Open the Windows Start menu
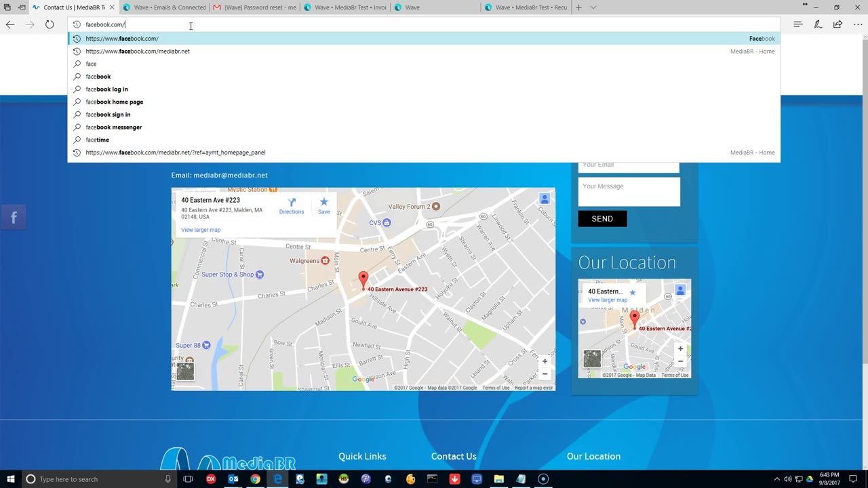This screenshot has height=488, width=868. 10,479
